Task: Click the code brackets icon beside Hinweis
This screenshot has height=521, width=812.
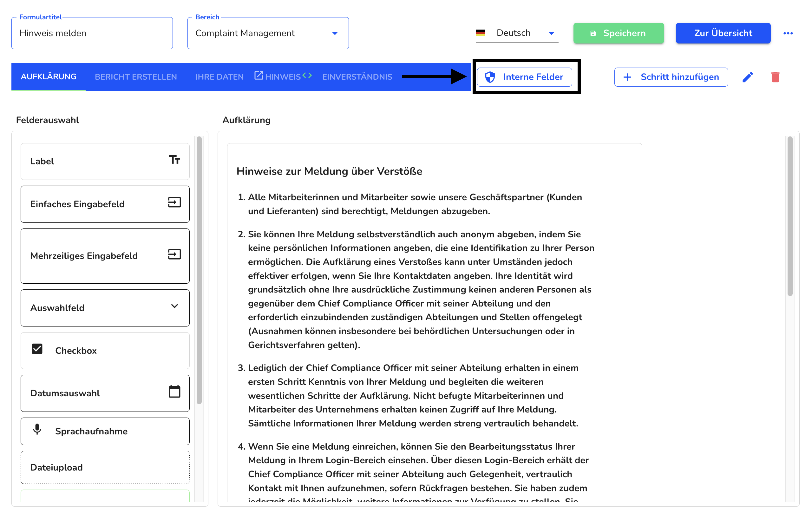Action: coord(307,75)
